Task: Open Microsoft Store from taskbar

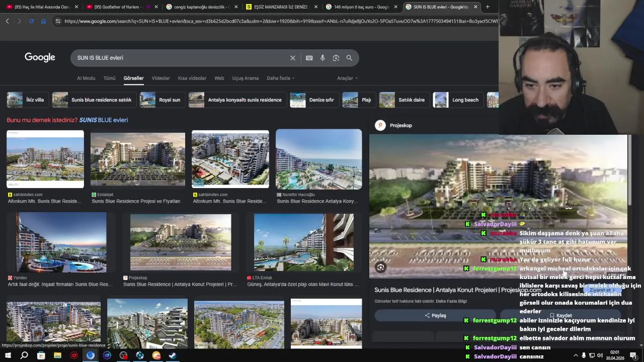Action: point(41,355)
